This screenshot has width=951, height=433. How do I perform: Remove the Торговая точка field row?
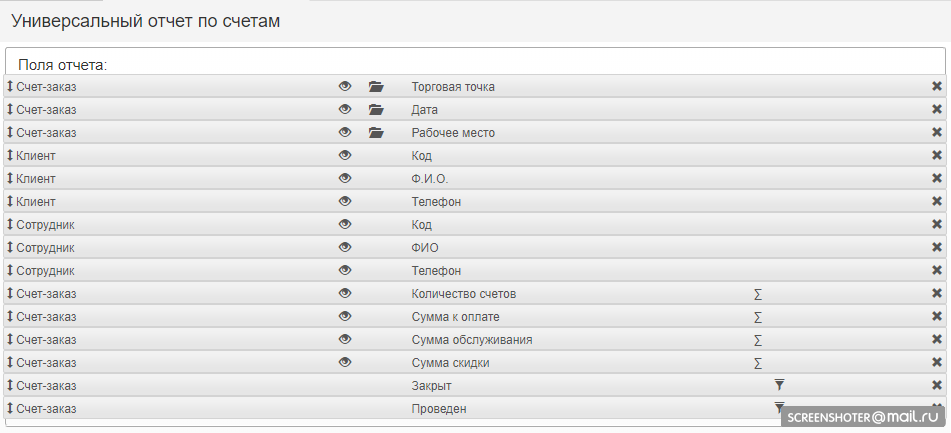937,87
